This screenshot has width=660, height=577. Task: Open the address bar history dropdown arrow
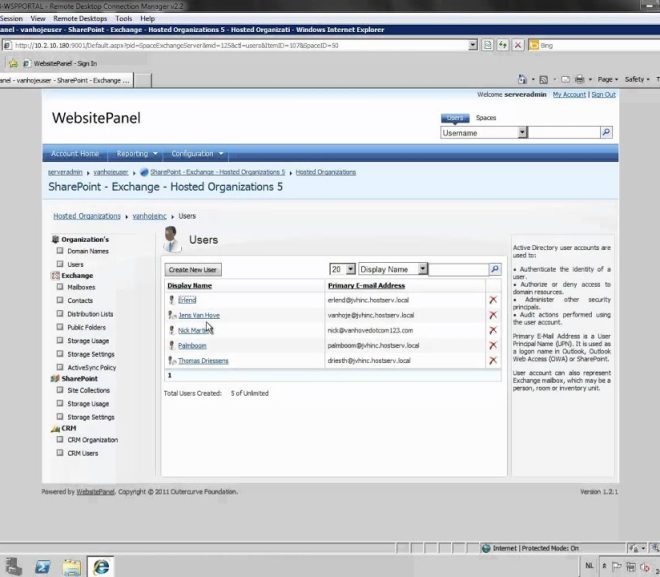tap(473, 45)
